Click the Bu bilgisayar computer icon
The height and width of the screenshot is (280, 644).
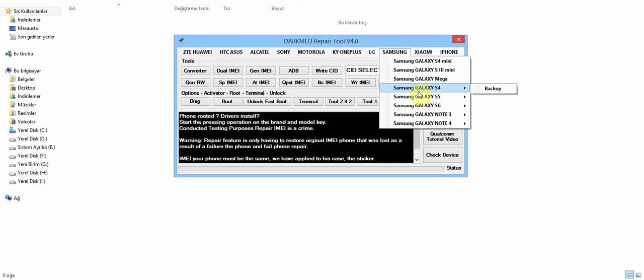point(8,71)
